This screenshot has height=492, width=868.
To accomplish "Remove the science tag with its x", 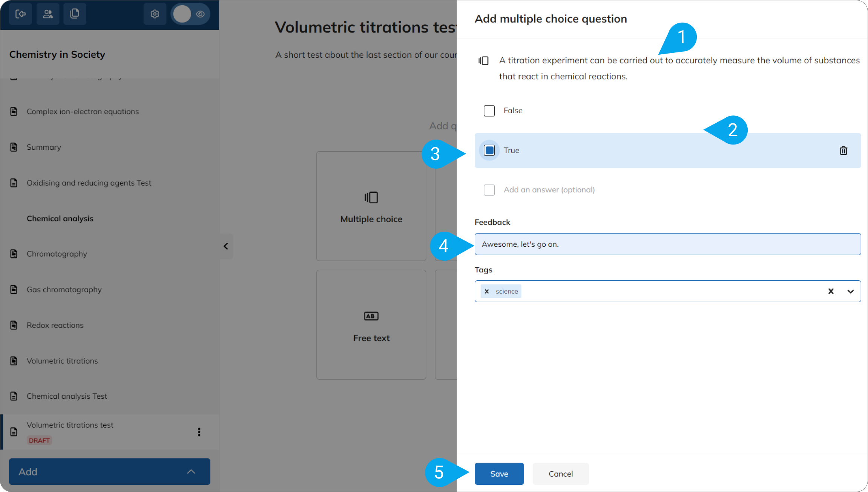I will point(487,291).
